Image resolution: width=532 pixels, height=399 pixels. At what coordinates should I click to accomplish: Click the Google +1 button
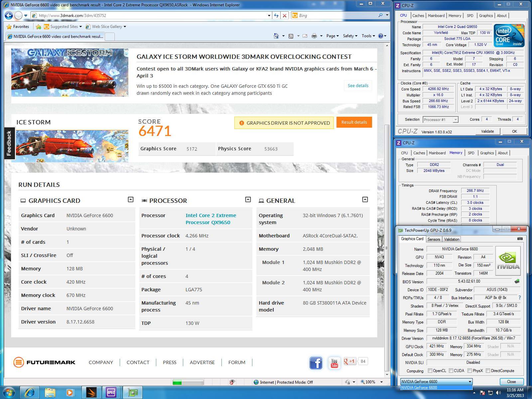[350, 361]
